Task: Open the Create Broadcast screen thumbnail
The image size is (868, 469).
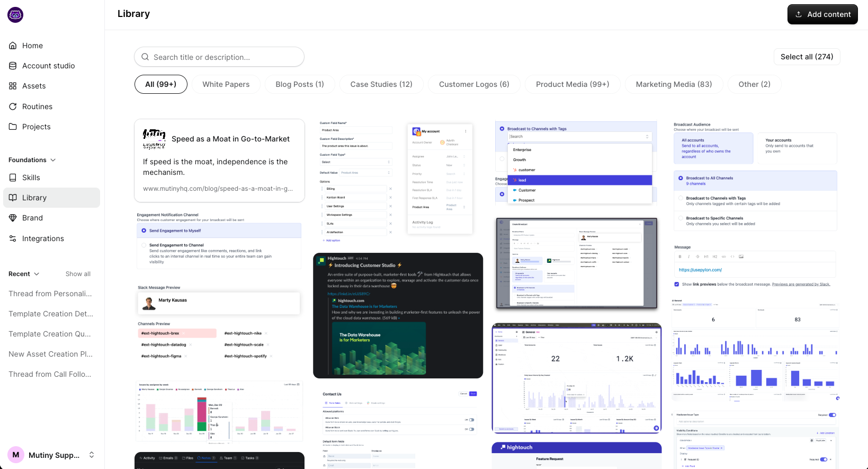Action: (x=576, y=263)
